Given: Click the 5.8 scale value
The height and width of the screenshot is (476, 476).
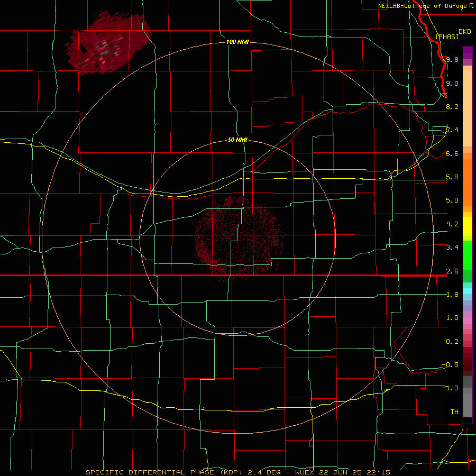Looking at the screenshot, I should click(452, 177).
